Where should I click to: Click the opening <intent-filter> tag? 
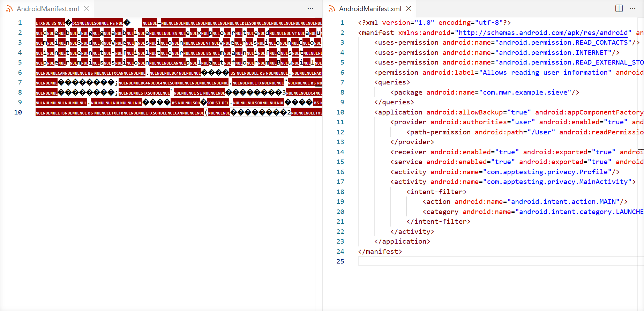pyautogui.click(x=436, y=192)
